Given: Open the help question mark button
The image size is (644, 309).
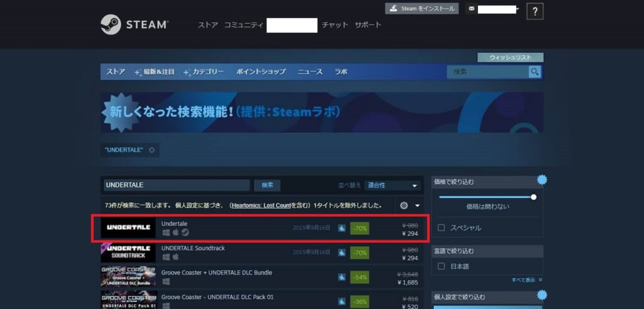Looking at the screenshot, I should [x=535, y=11].
